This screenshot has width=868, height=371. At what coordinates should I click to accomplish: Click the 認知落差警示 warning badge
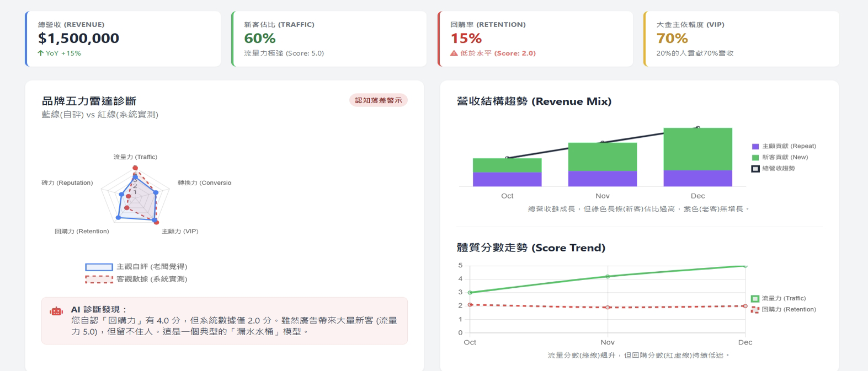(x=378, y=100)
